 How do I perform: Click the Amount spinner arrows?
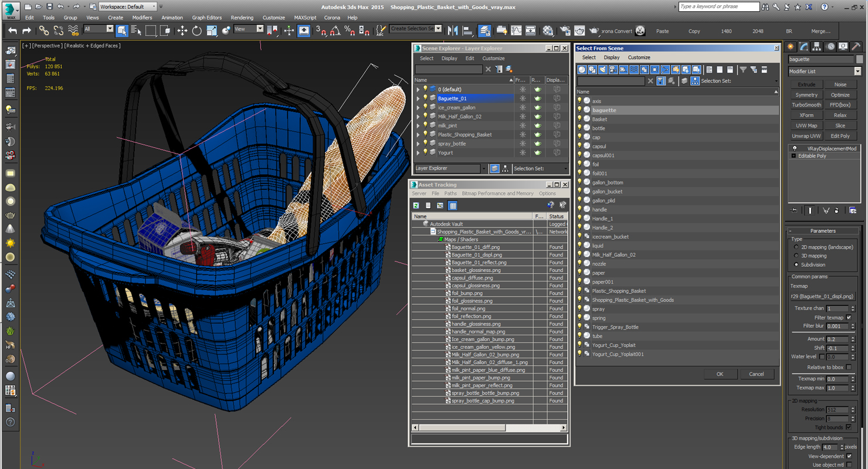click(x=852, y=339)
